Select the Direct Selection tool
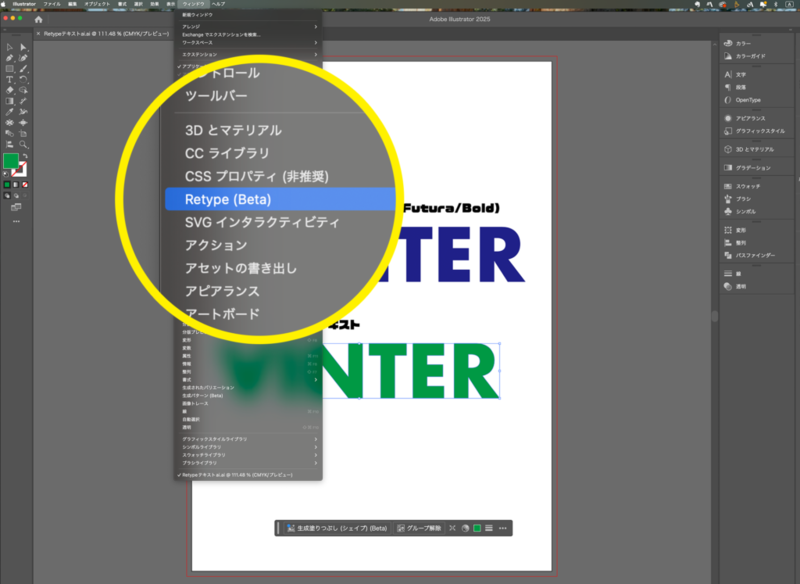Screen dimensions: 800x584 23,47
